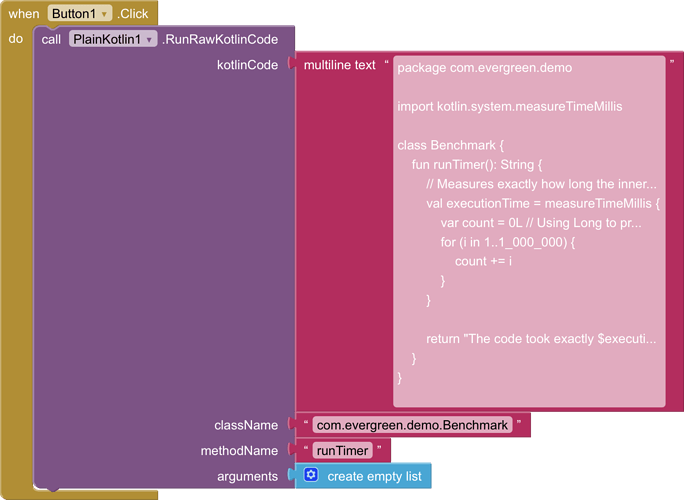This screenshot has height=500, width=684.
Task: Click the 'import kotlin.system.measureTimeMillis' line
Action: (x=510, y=106)
